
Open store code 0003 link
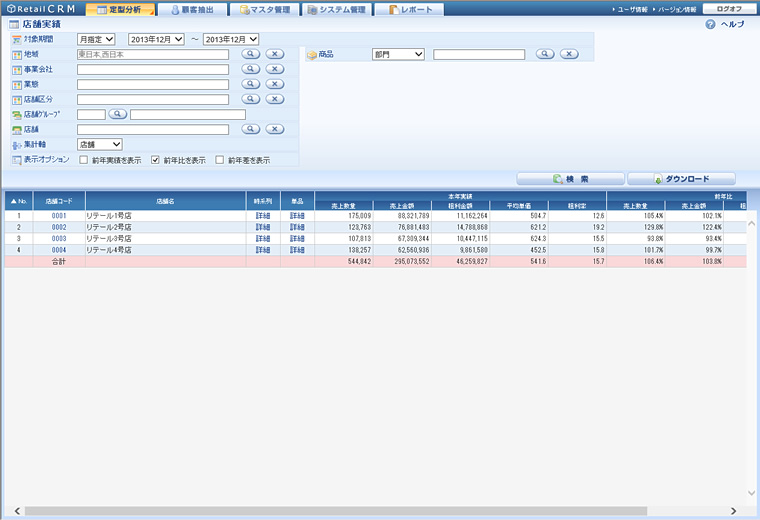pos(59,238)
